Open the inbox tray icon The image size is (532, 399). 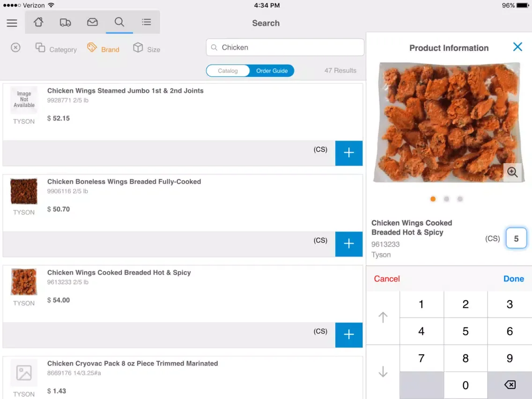[92, 22]
